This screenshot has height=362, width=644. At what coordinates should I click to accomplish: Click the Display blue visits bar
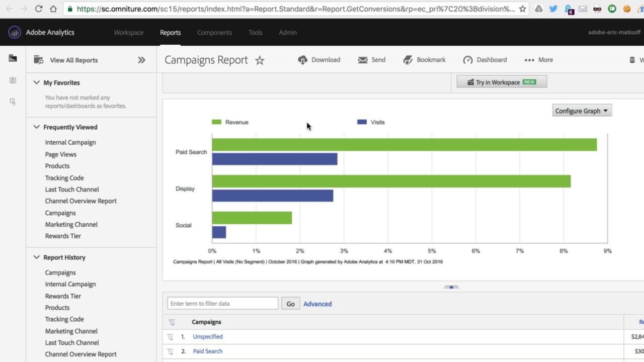pyautogui.click(x=273, y=196)
